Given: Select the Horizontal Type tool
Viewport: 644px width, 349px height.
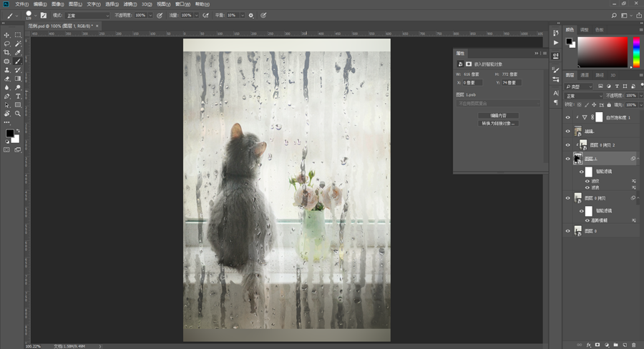Looking at the screenshot, I should coord(18,96).
